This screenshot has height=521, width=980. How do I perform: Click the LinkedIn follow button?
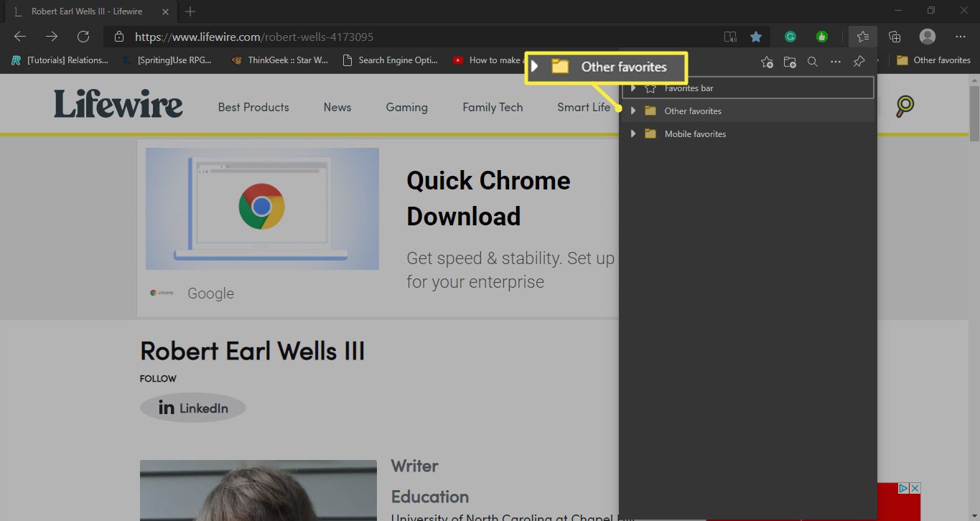(193, 408)
